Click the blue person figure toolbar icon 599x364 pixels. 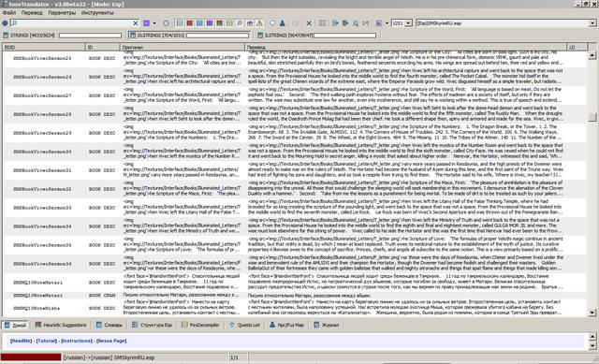[283, 23]
